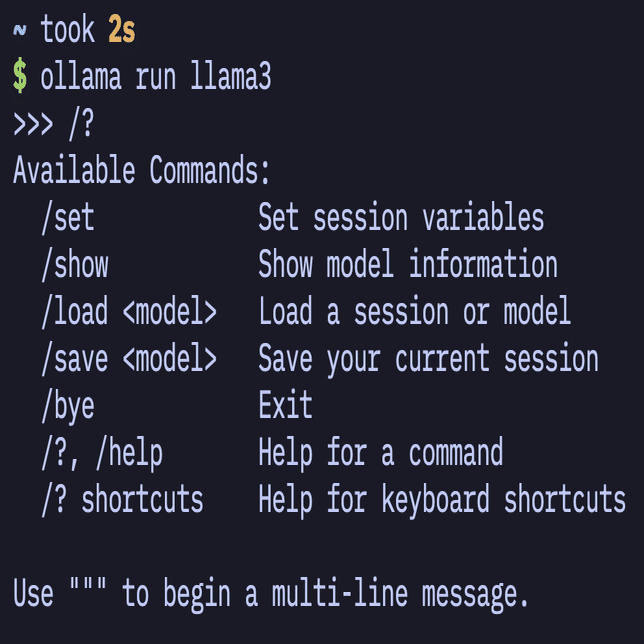
Task: Click the /save <model> command entry
Action: tap(129, 359)
